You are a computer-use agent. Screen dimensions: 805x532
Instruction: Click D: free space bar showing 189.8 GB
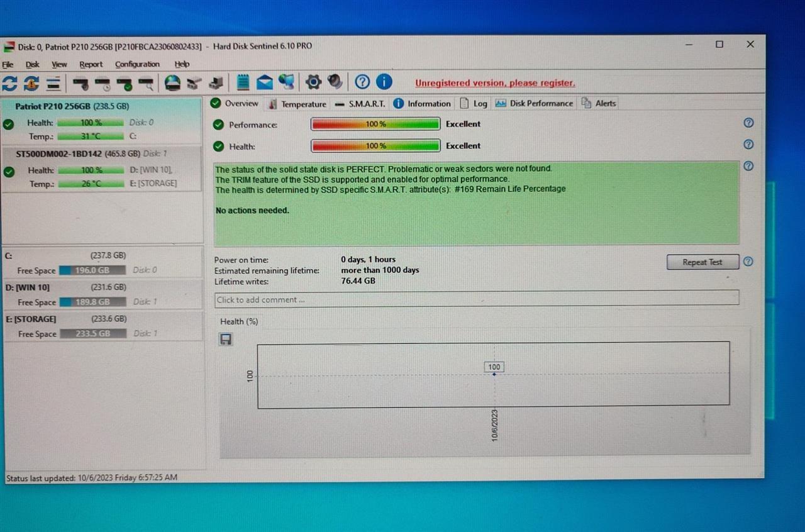tap(92, 302)
